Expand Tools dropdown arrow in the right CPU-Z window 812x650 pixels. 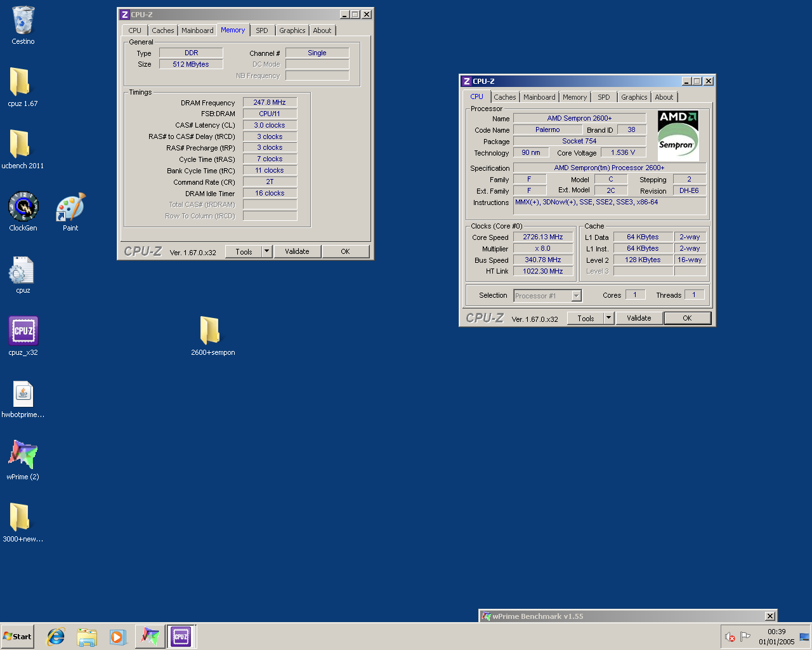click(x=608, y=319)
